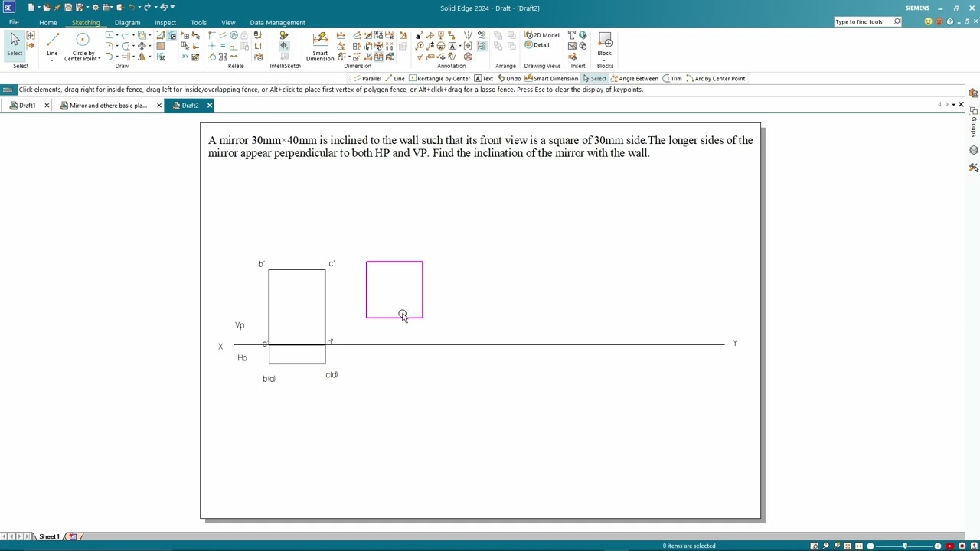This screenshot has height=551, width=980.
Task: Select the Detail drawing view button
Action: click(x=537, y=45)
